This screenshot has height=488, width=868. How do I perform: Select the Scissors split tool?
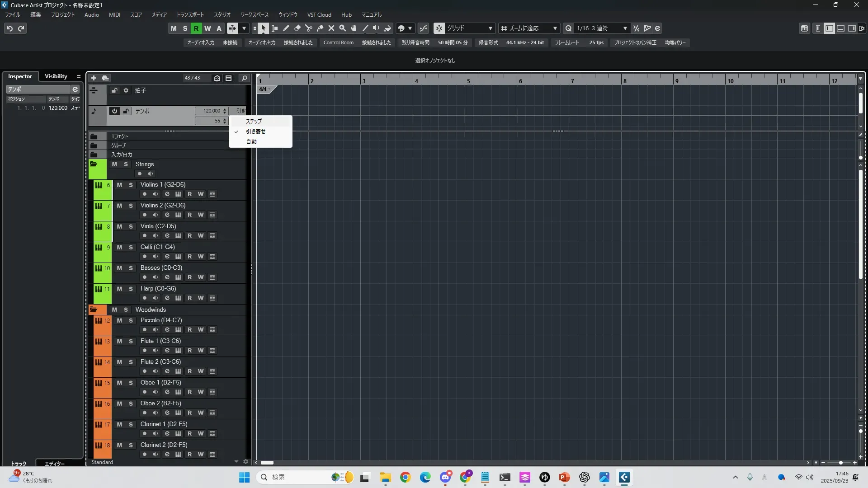(x=309, y=28)
